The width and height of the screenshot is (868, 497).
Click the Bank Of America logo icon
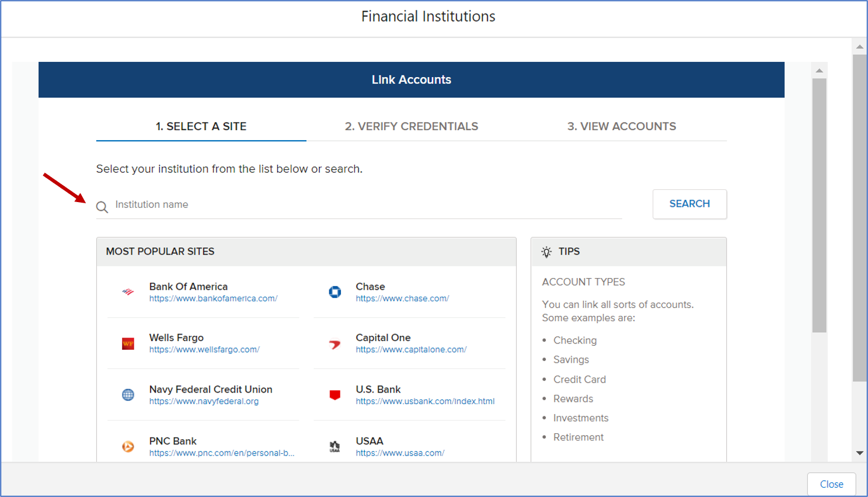tap(128, 292)
